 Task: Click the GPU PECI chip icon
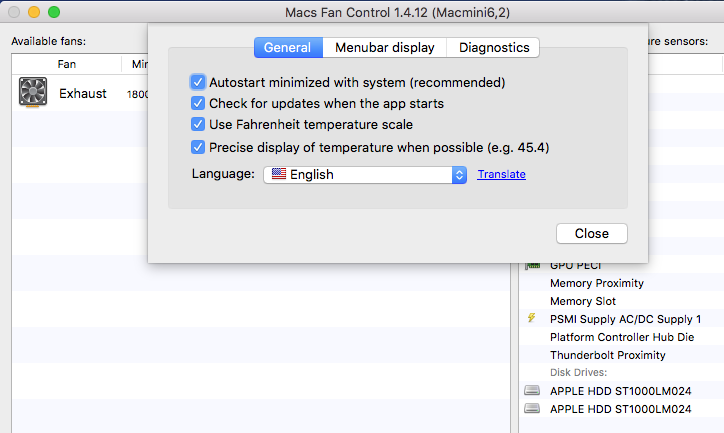[532, 266]
